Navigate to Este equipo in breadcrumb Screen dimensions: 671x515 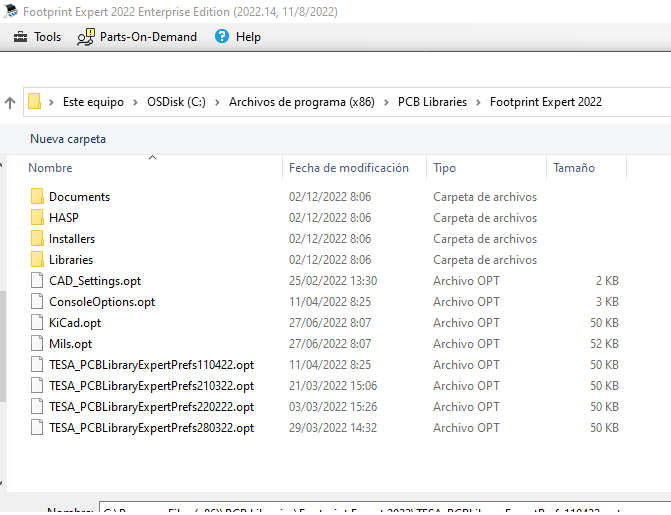click(x=93, y=102)
